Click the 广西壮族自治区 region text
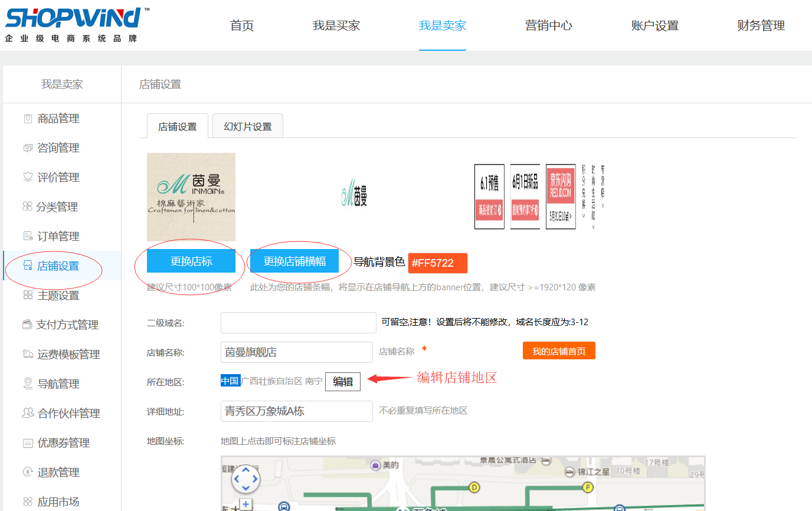812x511 pixels. [271, 381]
